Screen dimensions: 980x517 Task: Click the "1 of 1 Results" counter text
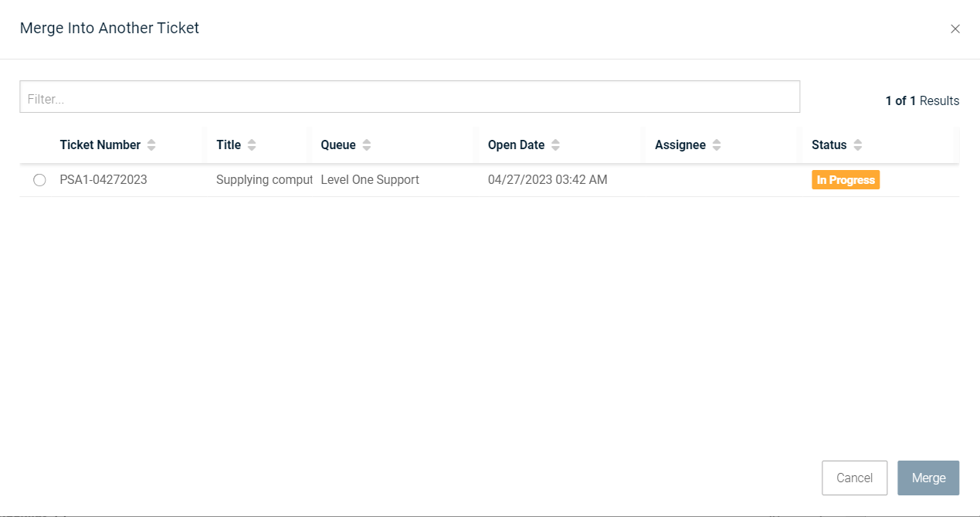pyautogui.click(x=922, y=101)
